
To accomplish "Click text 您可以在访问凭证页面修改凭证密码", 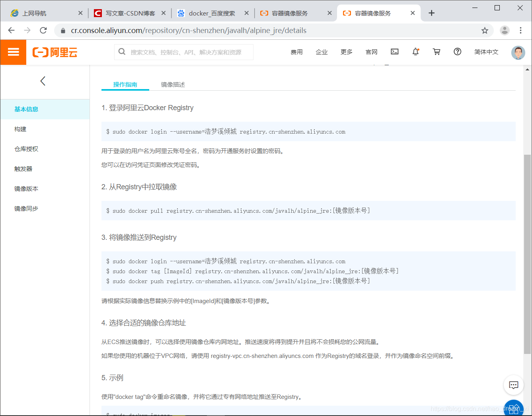I will click(x=151, y=165).
